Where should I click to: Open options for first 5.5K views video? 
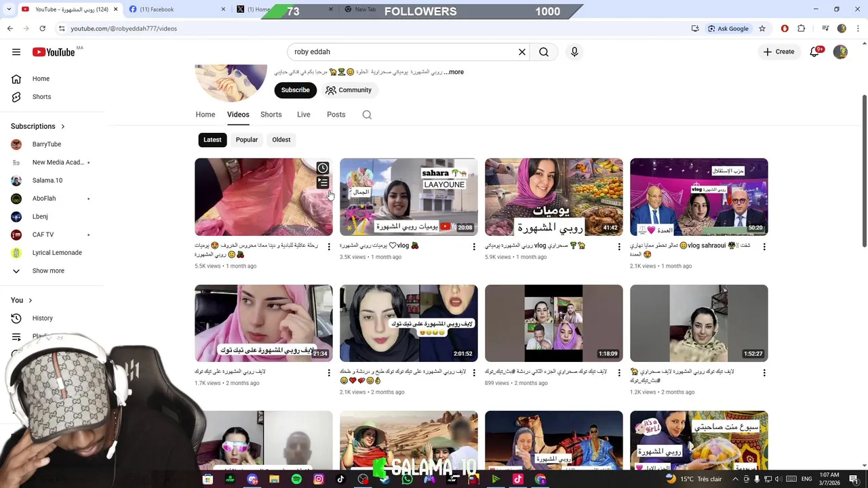point(329,247)
